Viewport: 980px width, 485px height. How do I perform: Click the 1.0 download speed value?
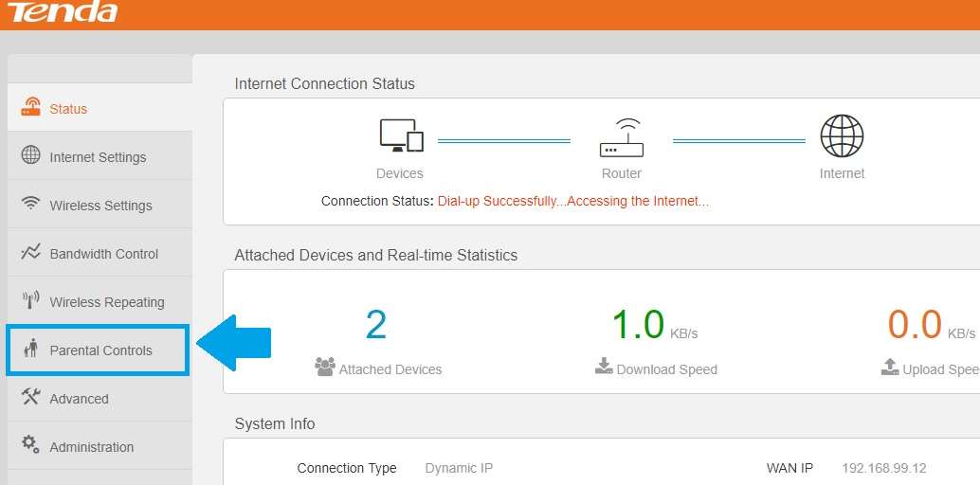pos(638,325)
